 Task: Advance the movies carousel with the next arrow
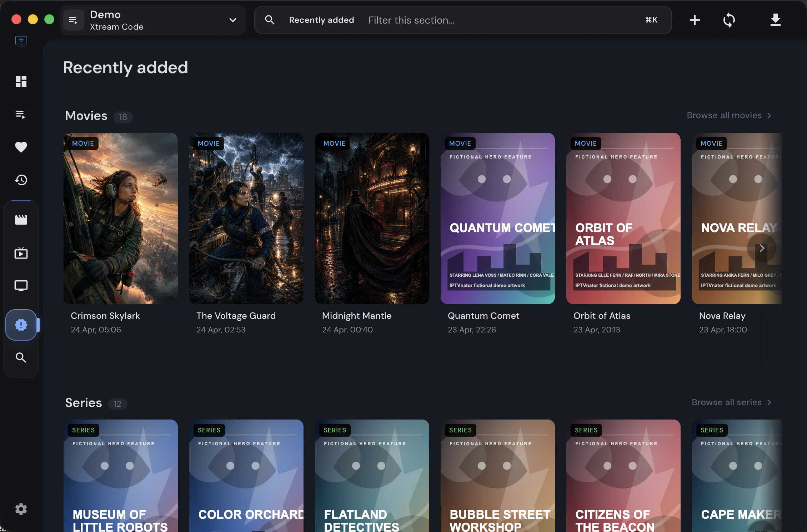(762, 248)
